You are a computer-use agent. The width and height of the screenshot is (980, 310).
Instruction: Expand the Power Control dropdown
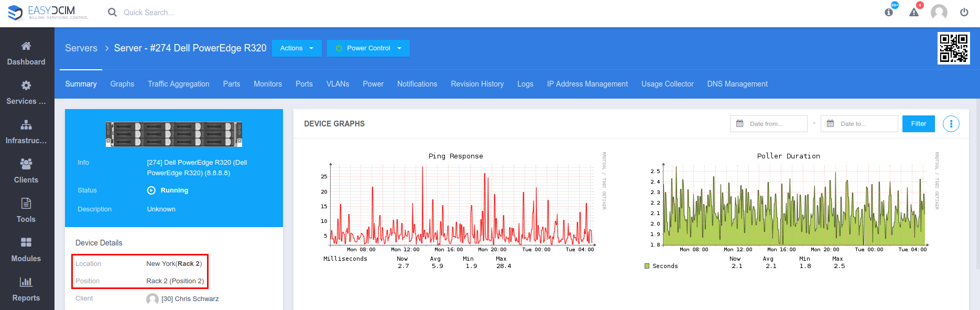(368, 48)
